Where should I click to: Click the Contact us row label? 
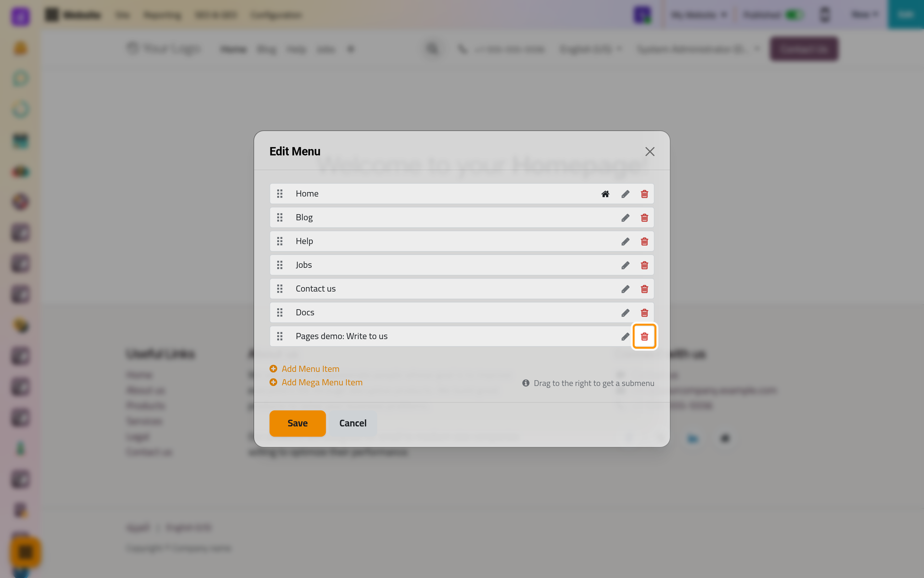[x=316, y=289]
